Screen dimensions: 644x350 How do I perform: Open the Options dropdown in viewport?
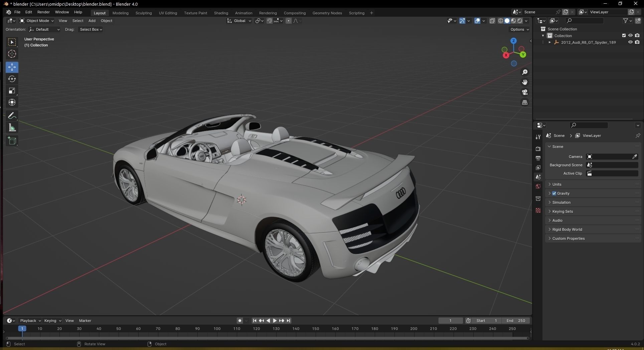click(x=519, y=29)
